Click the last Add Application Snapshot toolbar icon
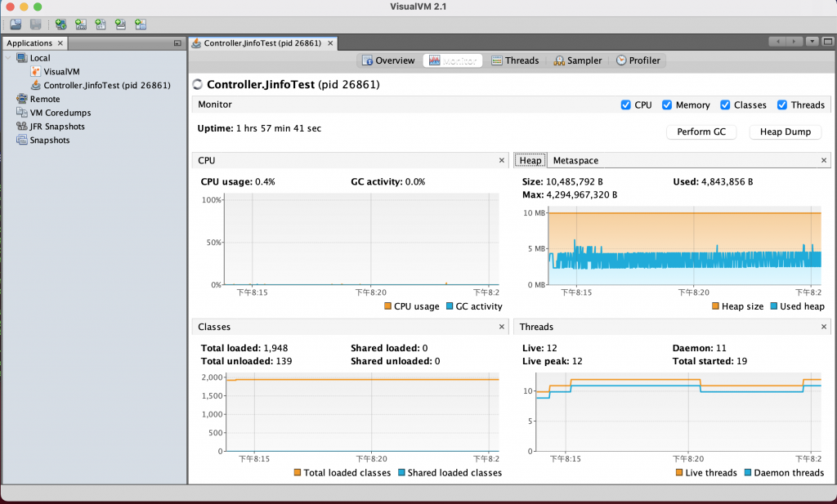Screen dimensions: 837x504 coord(141,24)
